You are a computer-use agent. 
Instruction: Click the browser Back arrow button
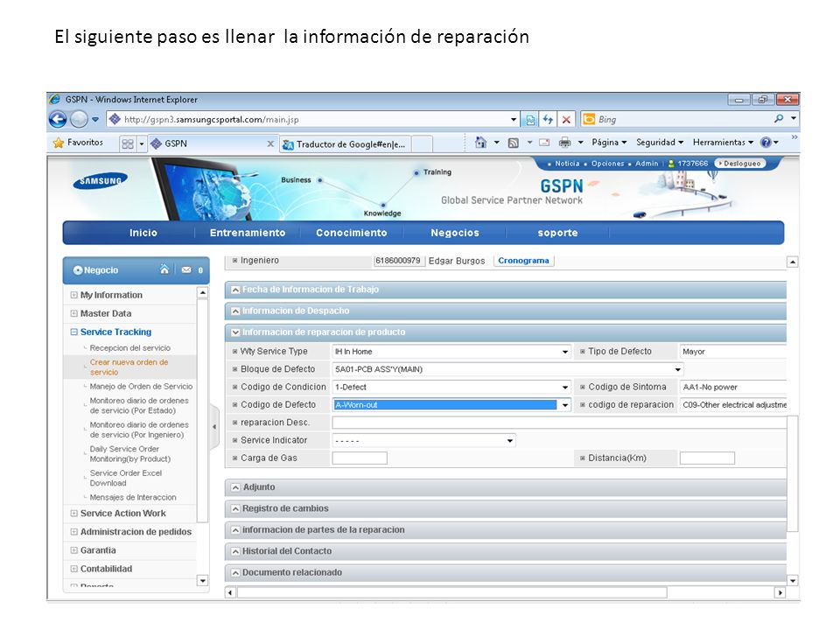(58, 119)
